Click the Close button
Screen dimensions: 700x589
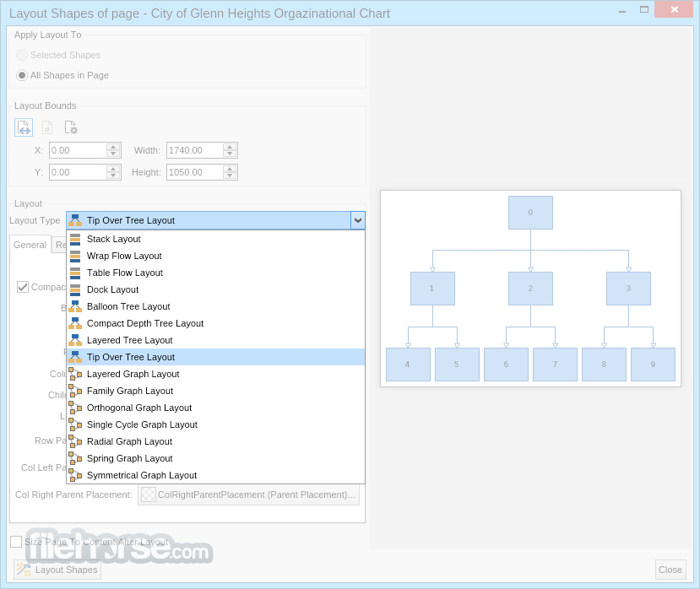[670, 570]
